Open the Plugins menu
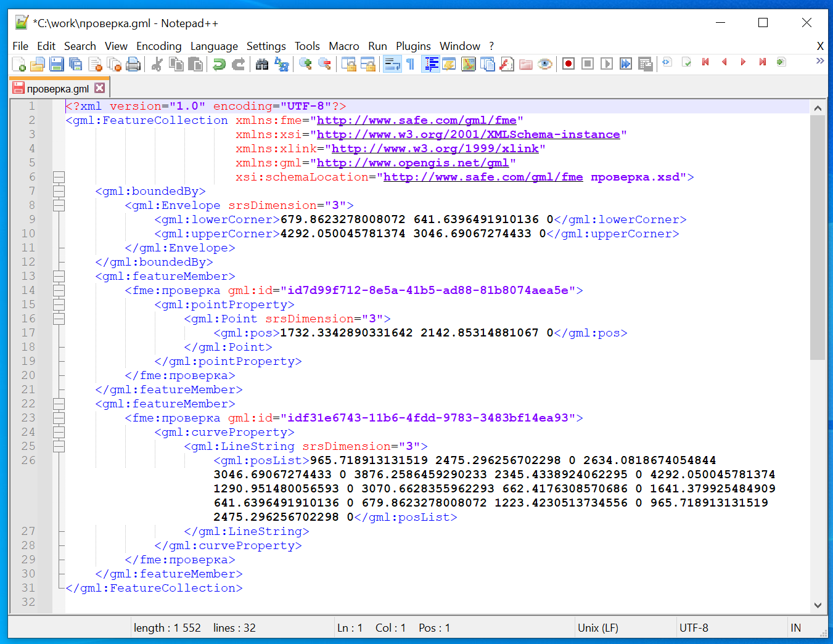The width and height of the screenshot is (833, 644). click(413, 46)
